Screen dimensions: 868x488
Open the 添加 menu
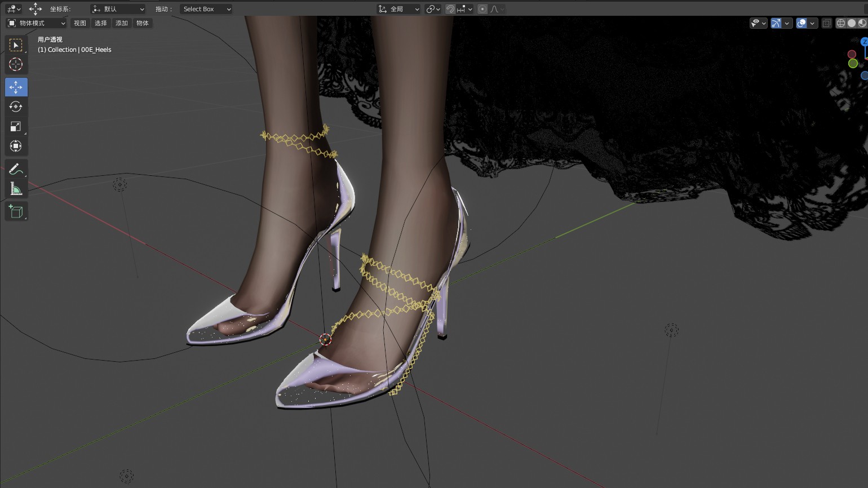tap(122, 23)
